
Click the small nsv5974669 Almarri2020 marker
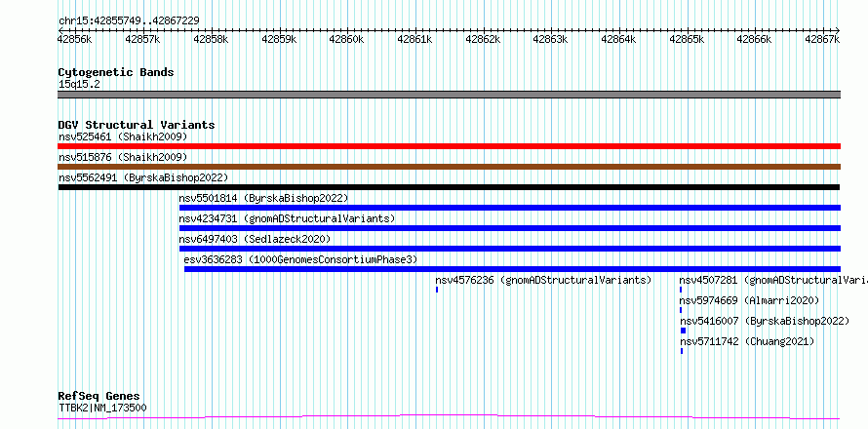[681, 310]
